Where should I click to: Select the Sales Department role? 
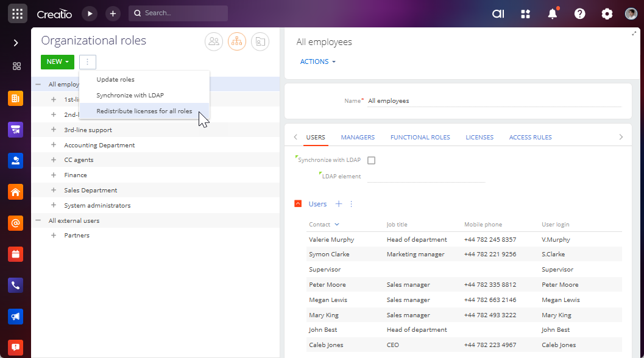tap(90, 190)
